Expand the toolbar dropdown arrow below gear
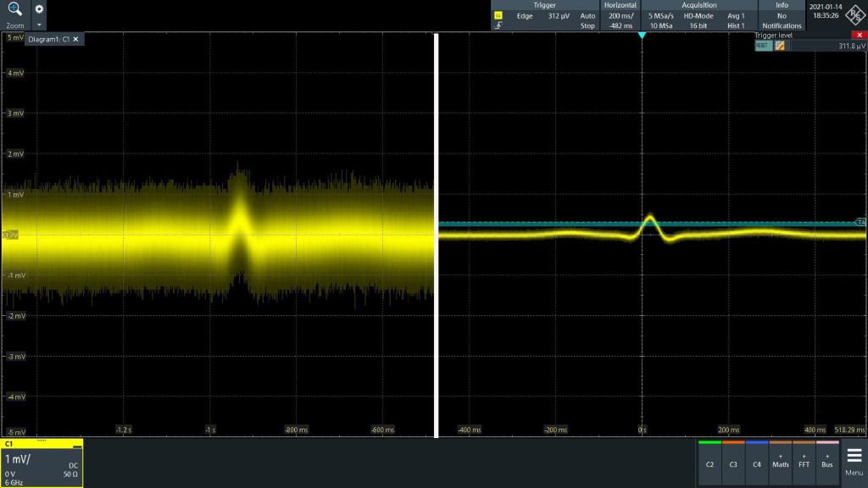The height and width of the screenshot is (488, 868). 40,24
